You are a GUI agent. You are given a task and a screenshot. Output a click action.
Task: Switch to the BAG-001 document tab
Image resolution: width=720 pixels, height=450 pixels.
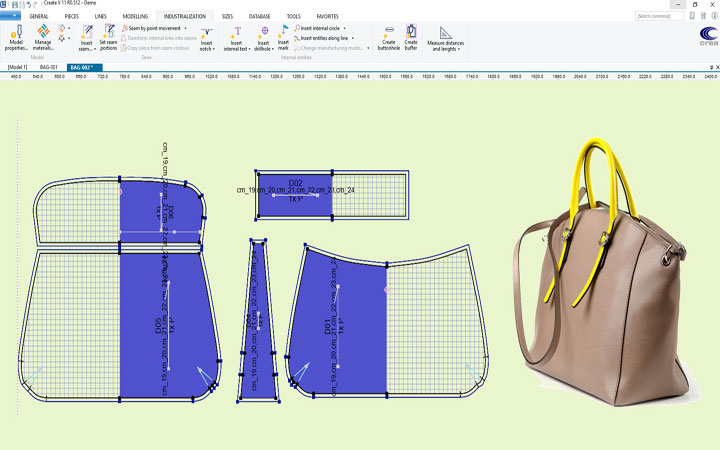(47, 67)
